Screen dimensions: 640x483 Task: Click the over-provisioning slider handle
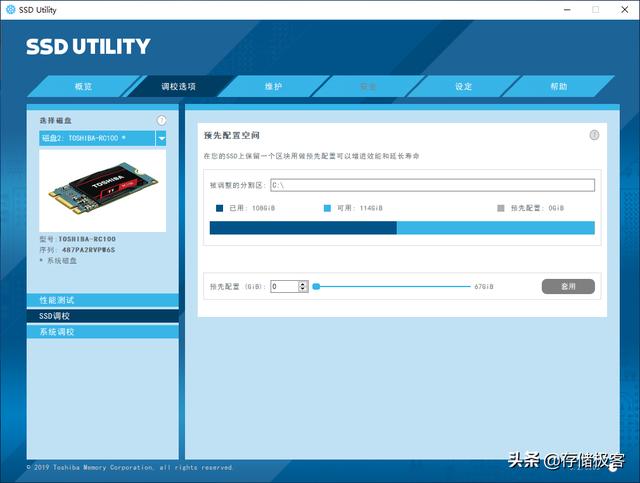click(x=316, y=286)
